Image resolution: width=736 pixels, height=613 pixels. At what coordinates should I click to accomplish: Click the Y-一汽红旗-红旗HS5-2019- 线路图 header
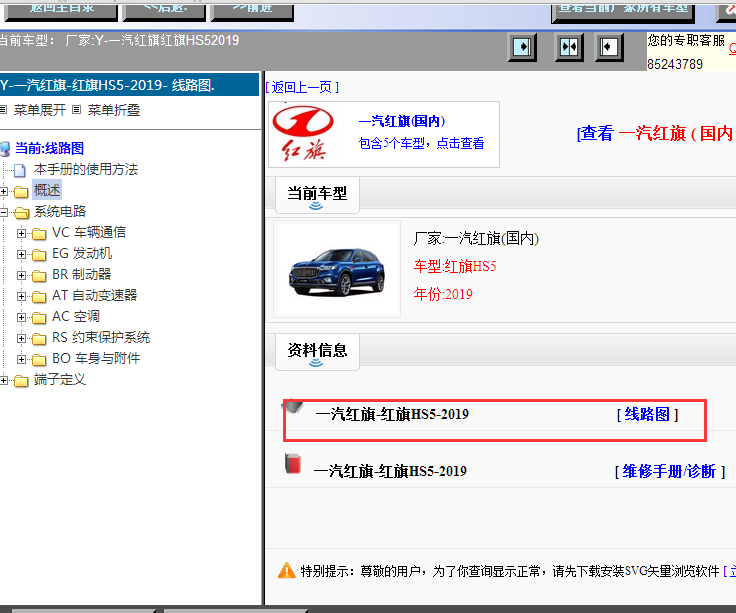click(x=130, y=85)
